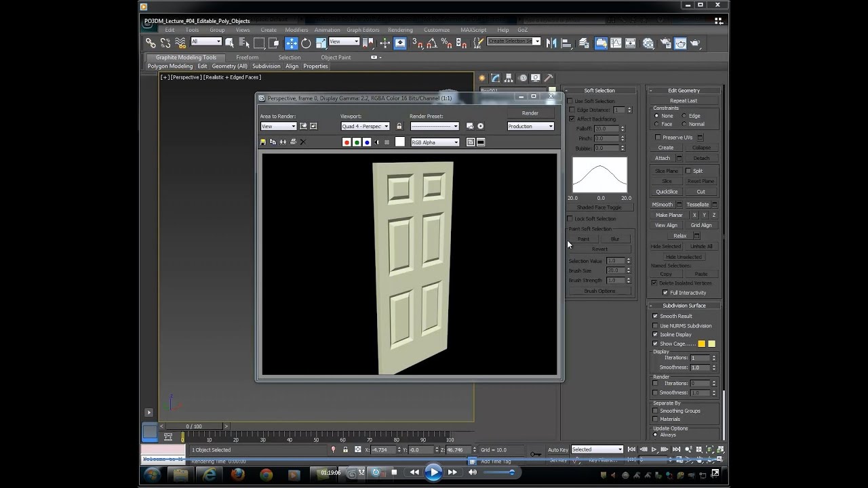Open the Render Preset dropdown

tap(435, 126)
